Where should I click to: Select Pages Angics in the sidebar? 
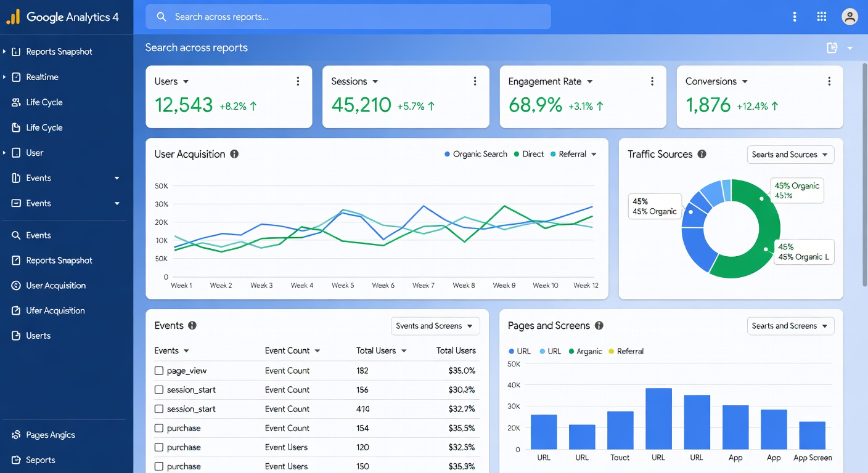pyautogui.click(x=50, y=434)
